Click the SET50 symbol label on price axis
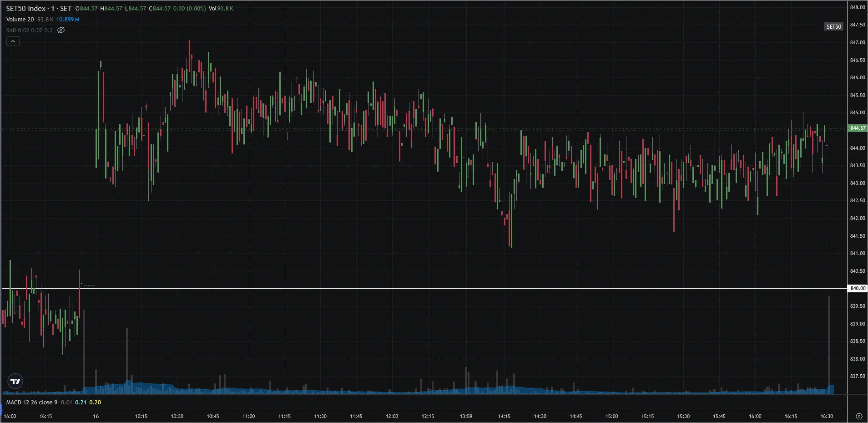The image size is (868, 423). [833, 27]
